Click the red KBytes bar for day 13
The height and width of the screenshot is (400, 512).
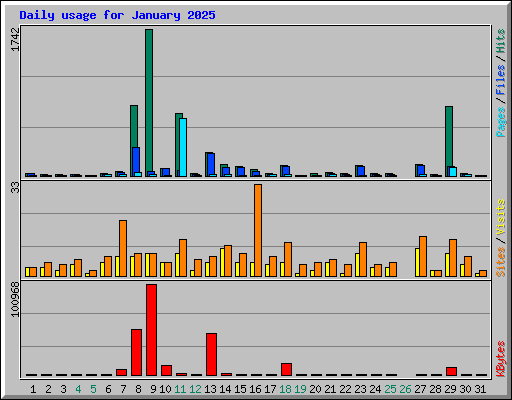click(211, 355)
